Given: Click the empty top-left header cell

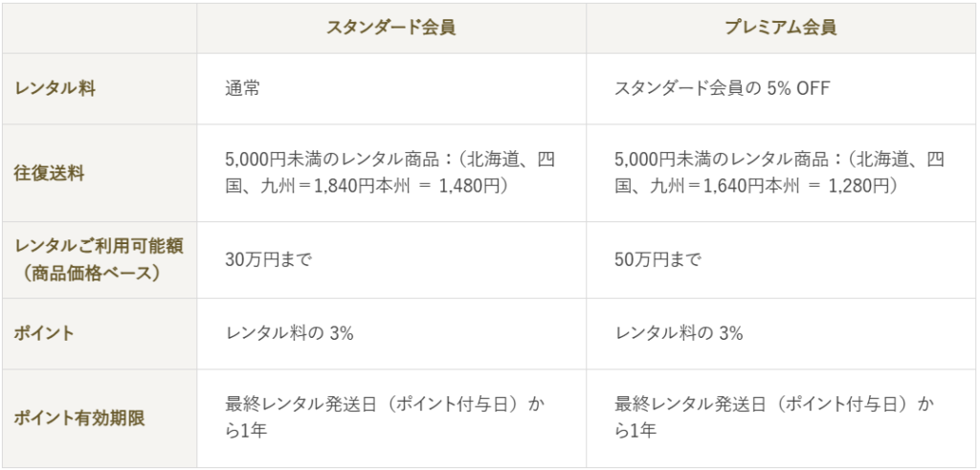Looking at the screenshot, I should pyautogui.click(x=100, y=28).
